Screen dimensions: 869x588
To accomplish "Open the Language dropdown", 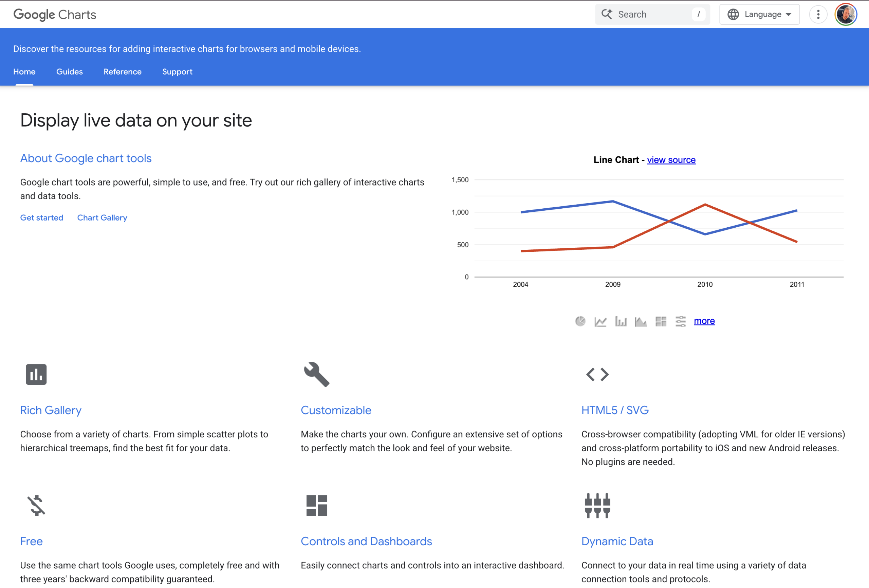I will pyautogui.click(x=759, y=14).
